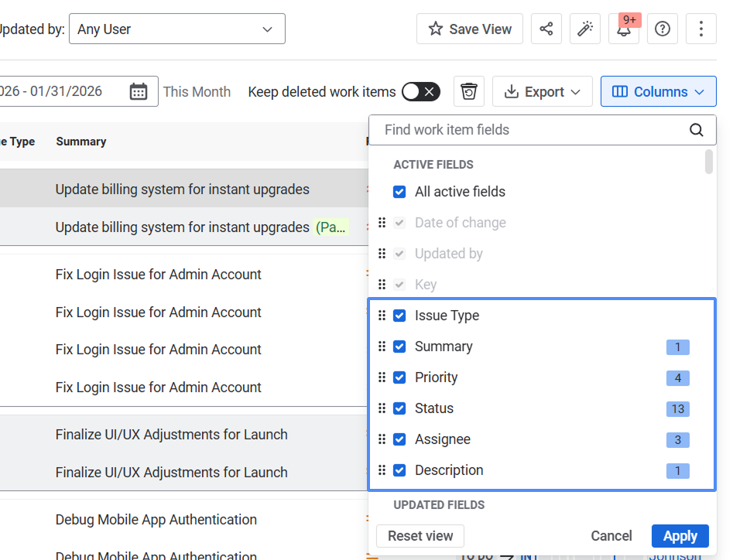Image resolution: width=733 pixels, height=560 pixels.
Task: Uncheck the Description field checkbox
Action: [399, 470]
